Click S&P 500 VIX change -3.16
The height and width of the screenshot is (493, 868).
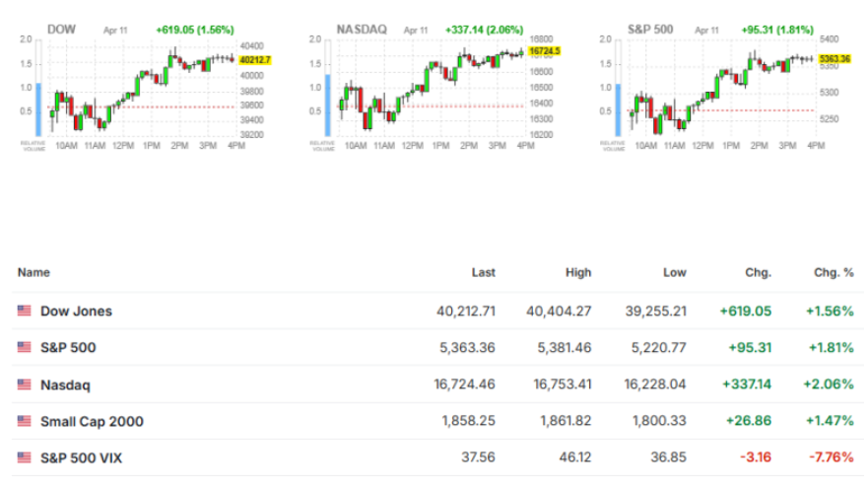pyautogui.click(x=756, y=458)
